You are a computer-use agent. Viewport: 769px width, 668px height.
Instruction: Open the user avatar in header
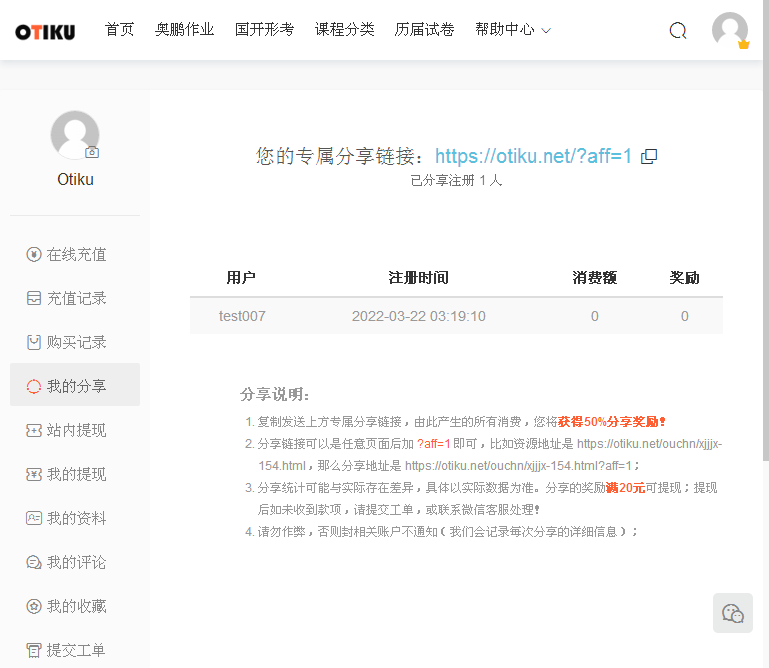(730, 30)
